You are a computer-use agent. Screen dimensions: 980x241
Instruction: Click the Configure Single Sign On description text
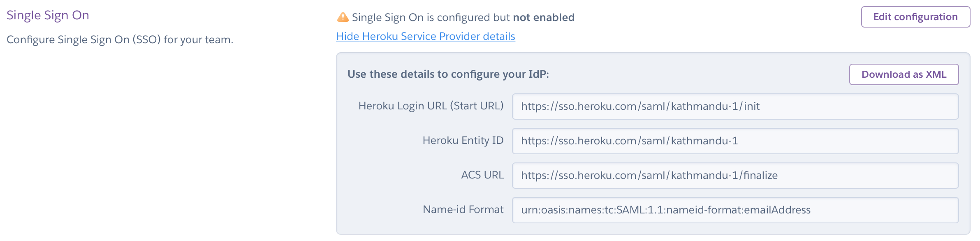[120, 40]
